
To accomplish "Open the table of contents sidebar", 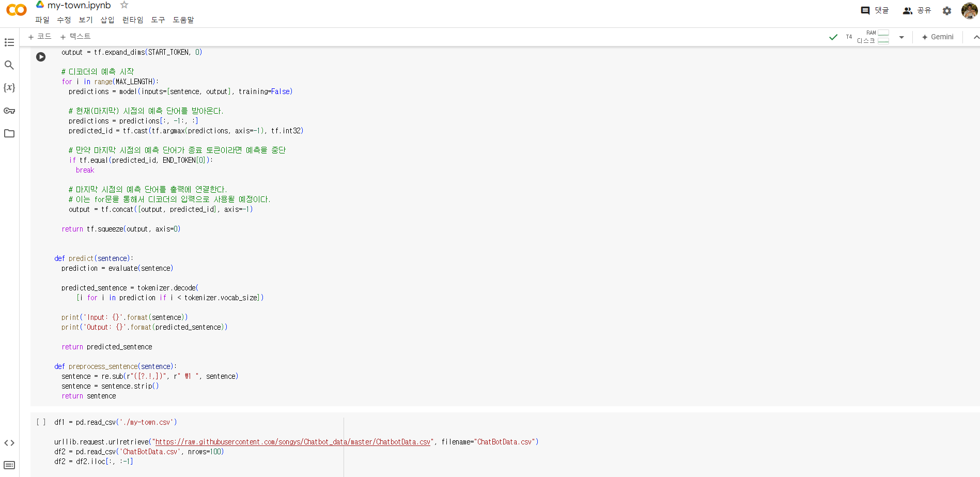I will [x=9, y=42].
